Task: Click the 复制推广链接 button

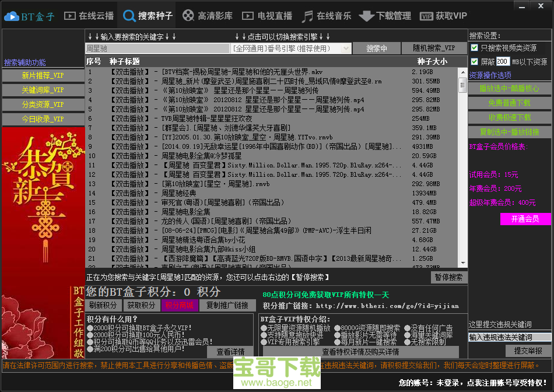Action: tap(227, 305)
